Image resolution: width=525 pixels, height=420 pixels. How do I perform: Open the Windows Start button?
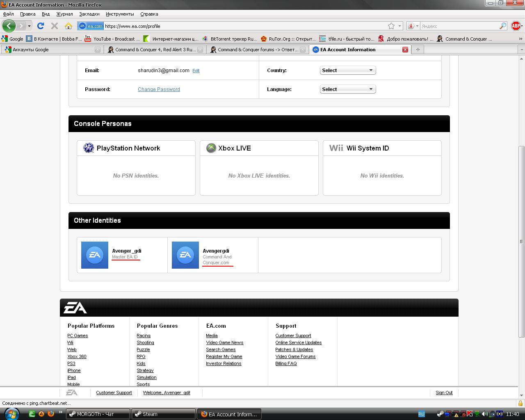tap(11, 414)
